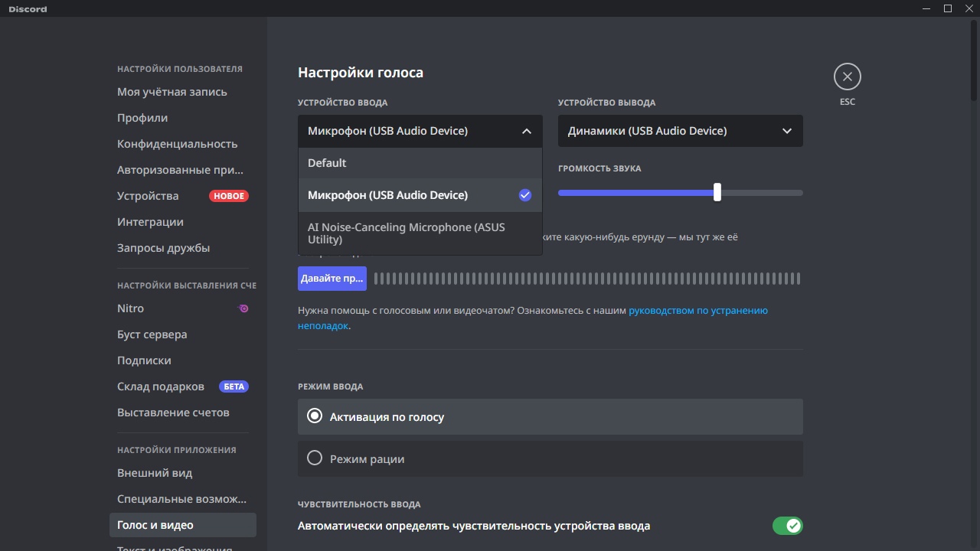Select the Режим рации radio option
This screenshot has height=551, width=980.
coord(550,458)
